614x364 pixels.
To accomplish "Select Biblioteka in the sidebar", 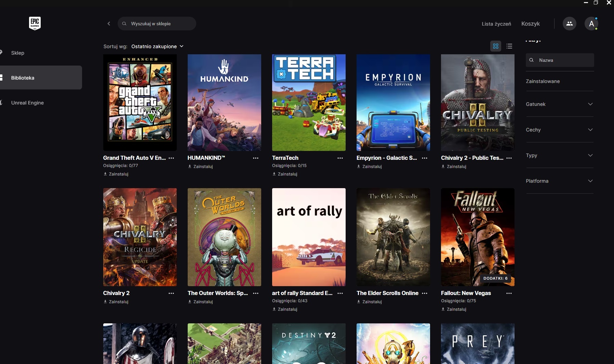I will (40, 78).
